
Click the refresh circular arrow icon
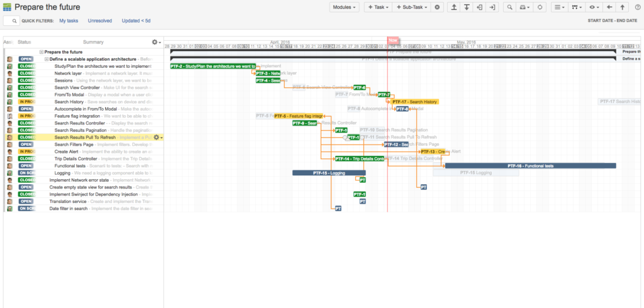(x=540, y=7)
